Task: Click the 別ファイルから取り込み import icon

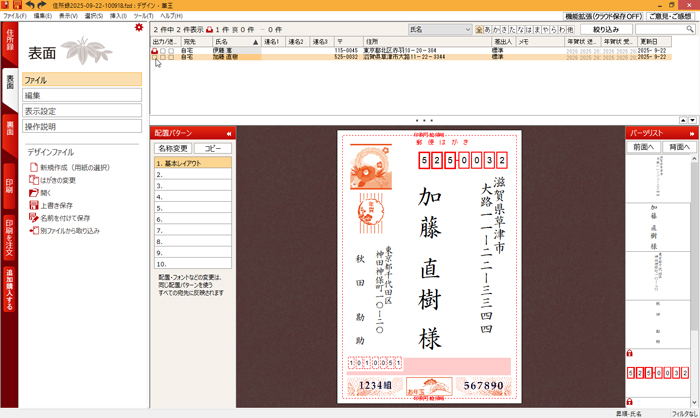Action: tap(33, 230)
